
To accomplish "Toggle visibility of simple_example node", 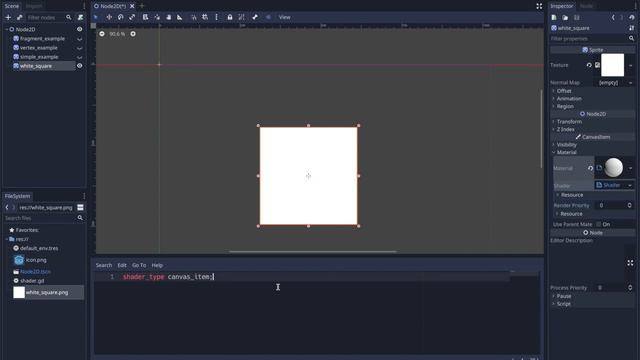I will click(80, 57).
